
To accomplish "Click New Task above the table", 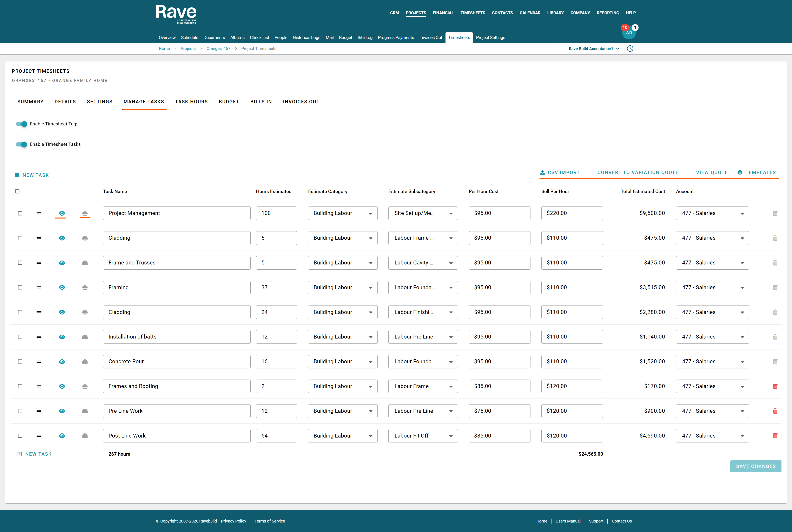I will tap(32, 175).
